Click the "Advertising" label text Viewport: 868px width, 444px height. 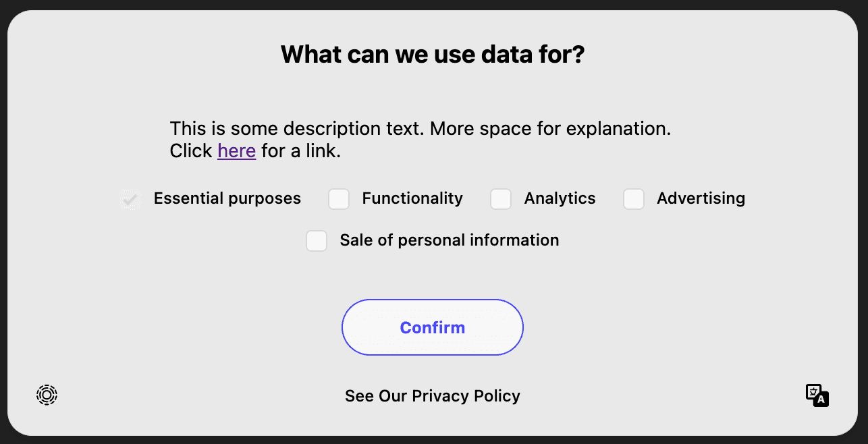[x=701, y=198]
